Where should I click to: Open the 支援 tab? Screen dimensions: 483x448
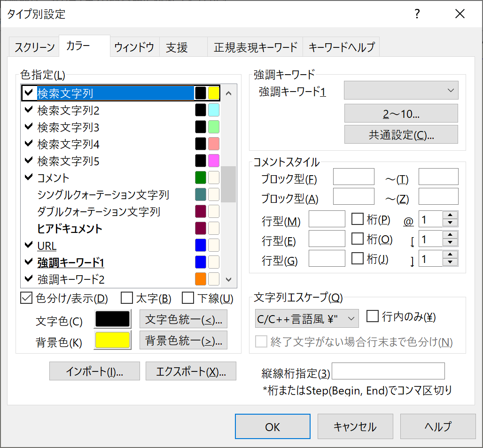pos(183,47)
